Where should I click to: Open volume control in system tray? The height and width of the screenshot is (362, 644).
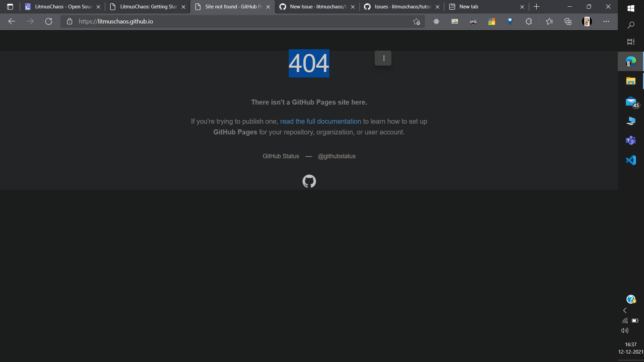625,330
